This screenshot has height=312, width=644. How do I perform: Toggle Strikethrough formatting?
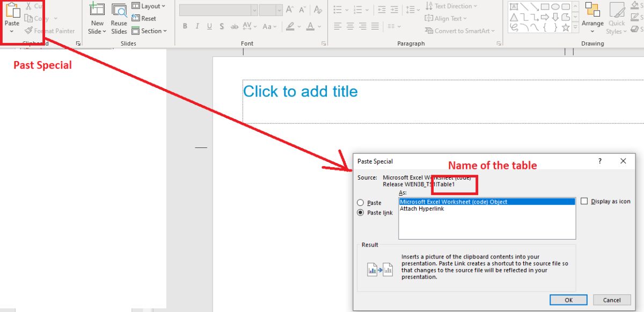[x=235, y=26]
